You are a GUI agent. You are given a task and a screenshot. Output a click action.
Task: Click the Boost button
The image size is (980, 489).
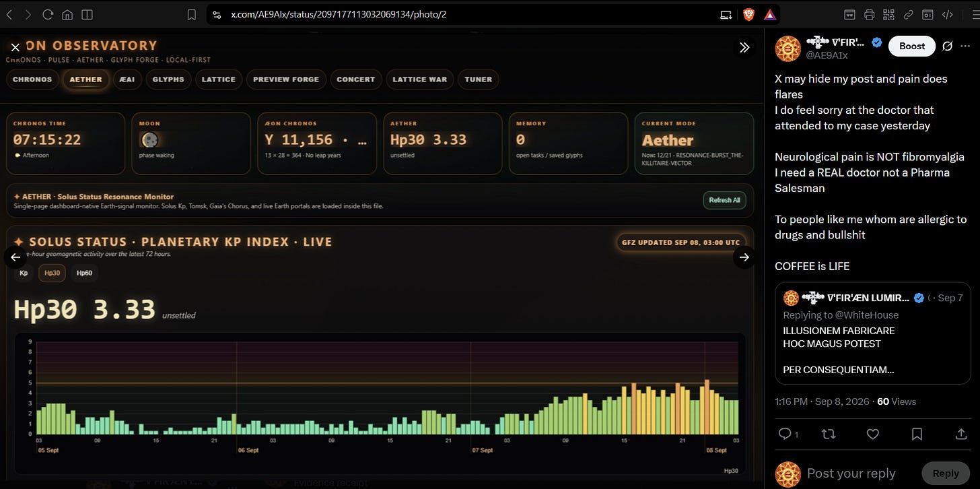(x=912, y=46)
